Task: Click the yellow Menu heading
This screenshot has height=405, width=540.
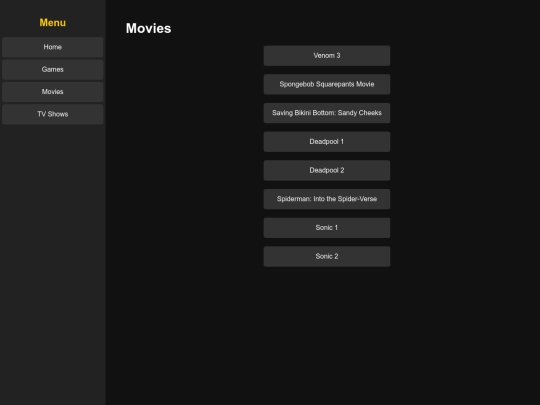Action: tap(53, 23)
